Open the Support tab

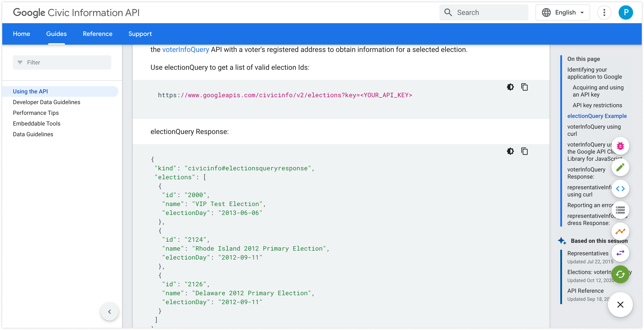140,34
